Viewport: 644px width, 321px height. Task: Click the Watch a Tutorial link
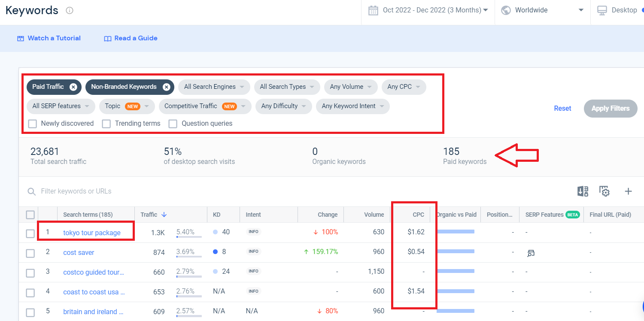click(x=49, y=38)
